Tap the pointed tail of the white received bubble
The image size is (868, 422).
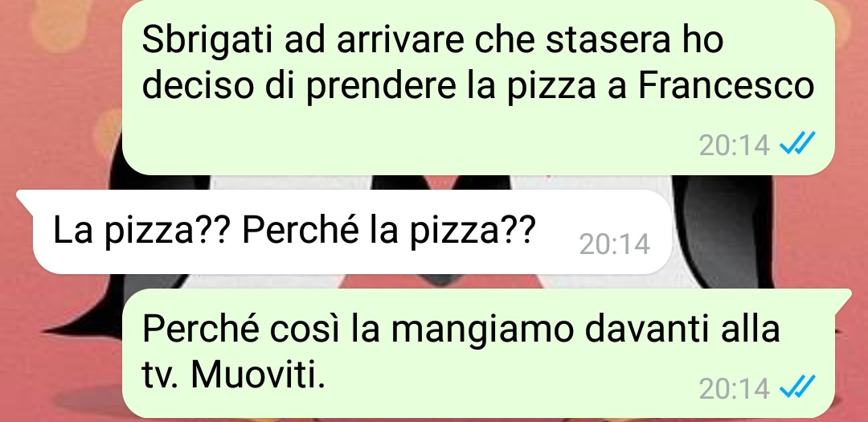[26, 200]
